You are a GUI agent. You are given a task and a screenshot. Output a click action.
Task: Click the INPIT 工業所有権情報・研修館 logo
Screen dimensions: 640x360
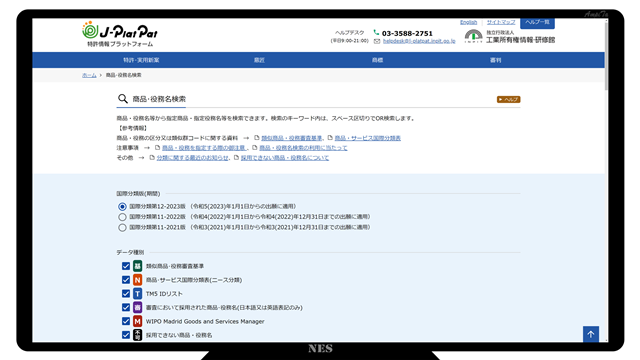(x=510, y=36)
